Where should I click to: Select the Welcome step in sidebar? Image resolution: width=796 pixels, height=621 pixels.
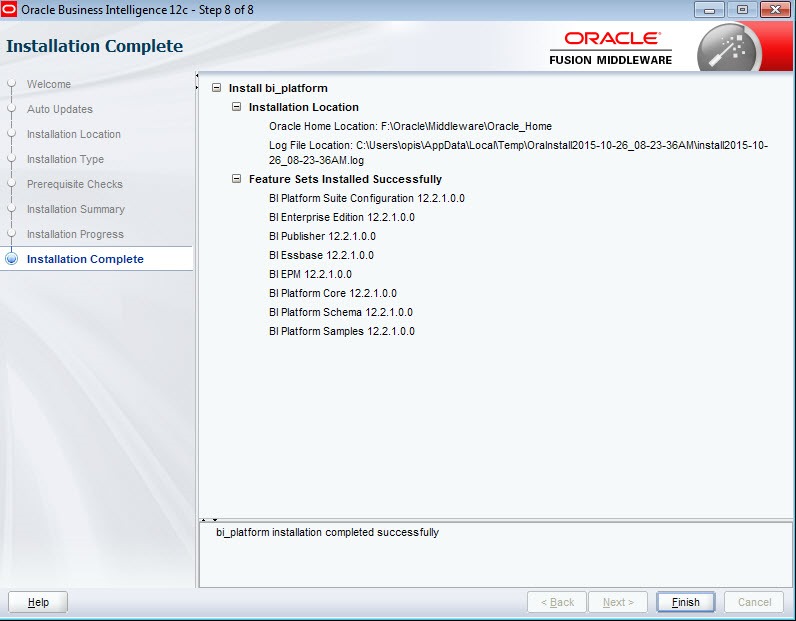pos(49,84)
